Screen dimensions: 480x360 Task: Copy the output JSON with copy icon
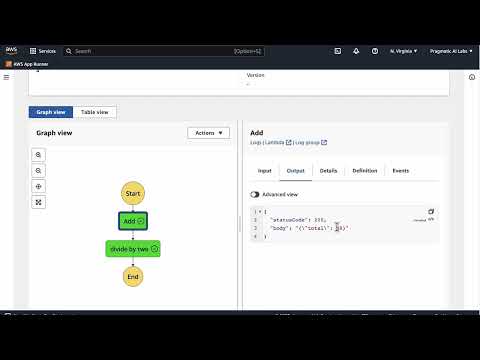click(431, 212)
